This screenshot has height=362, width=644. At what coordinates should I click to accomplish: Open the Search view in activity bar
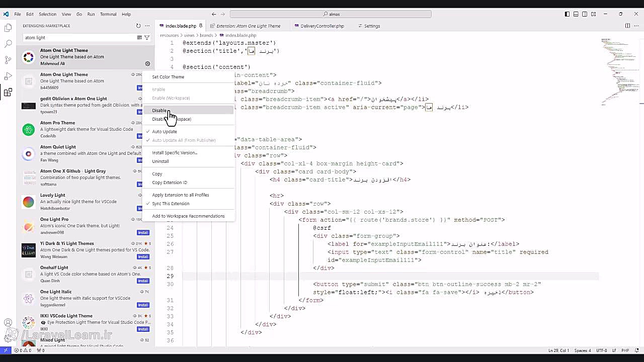(8, 44)
